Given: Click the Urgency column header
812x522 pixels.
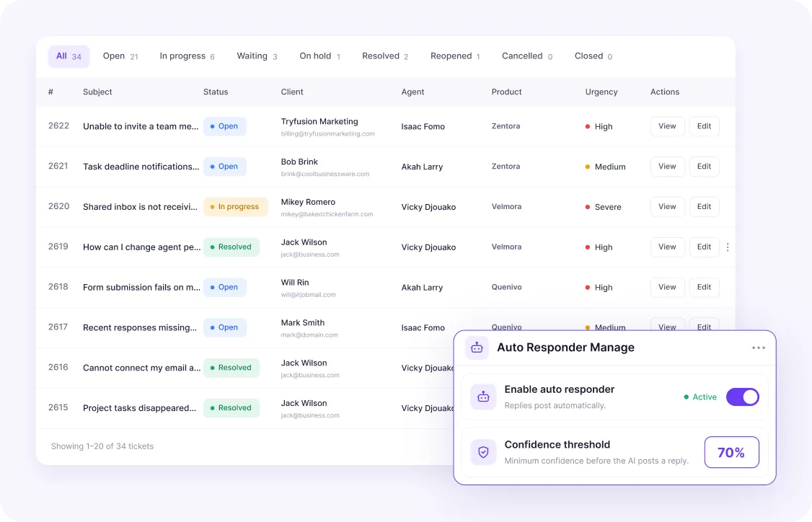Looking at the screenshot, I should click(601, 92).
